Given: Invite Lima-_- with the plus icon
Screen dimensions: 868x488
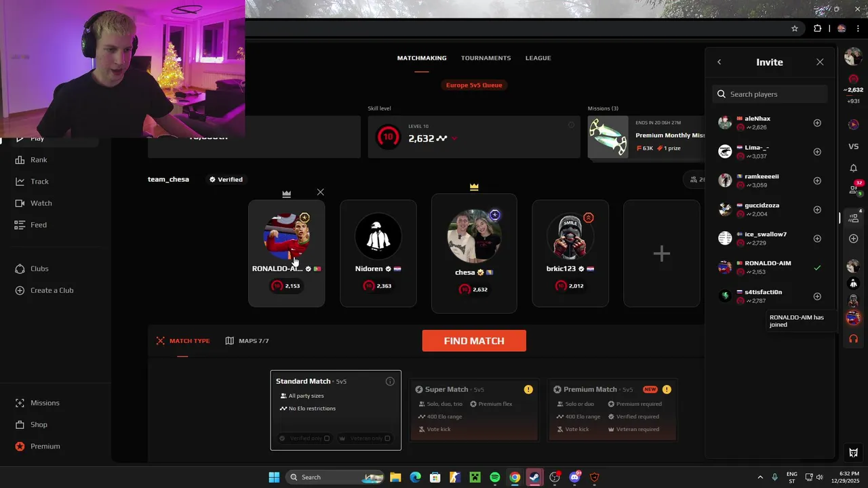Looking at the screenshot, I should (x=817, y=152).
